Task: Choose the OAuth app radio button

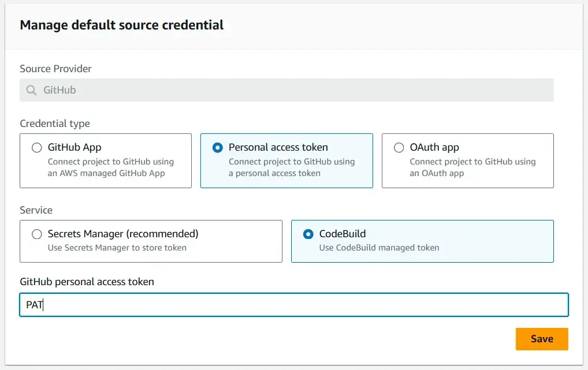Action: coord(399,148)
